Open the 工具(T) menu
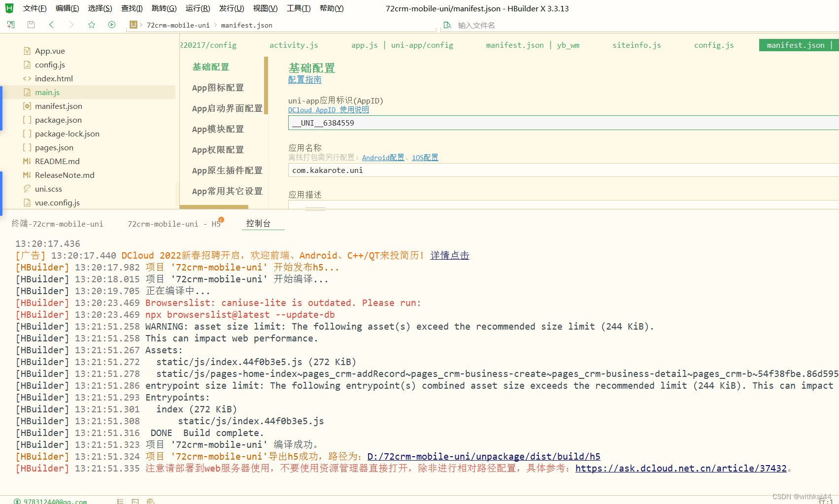Image resolution: width=839 pixels, height=504 pixels. [299, 8]
